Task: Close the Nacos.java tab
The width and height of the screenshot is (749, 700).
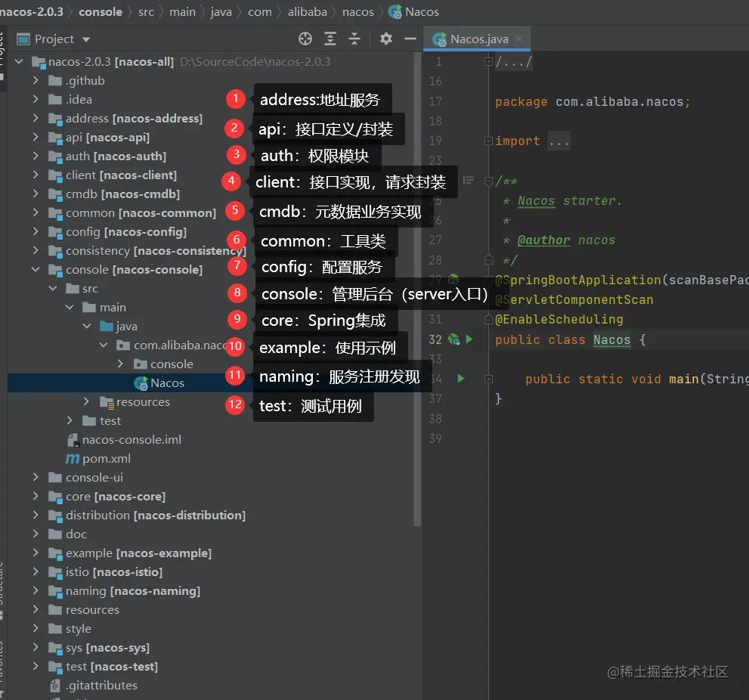Action: [519, 39]
